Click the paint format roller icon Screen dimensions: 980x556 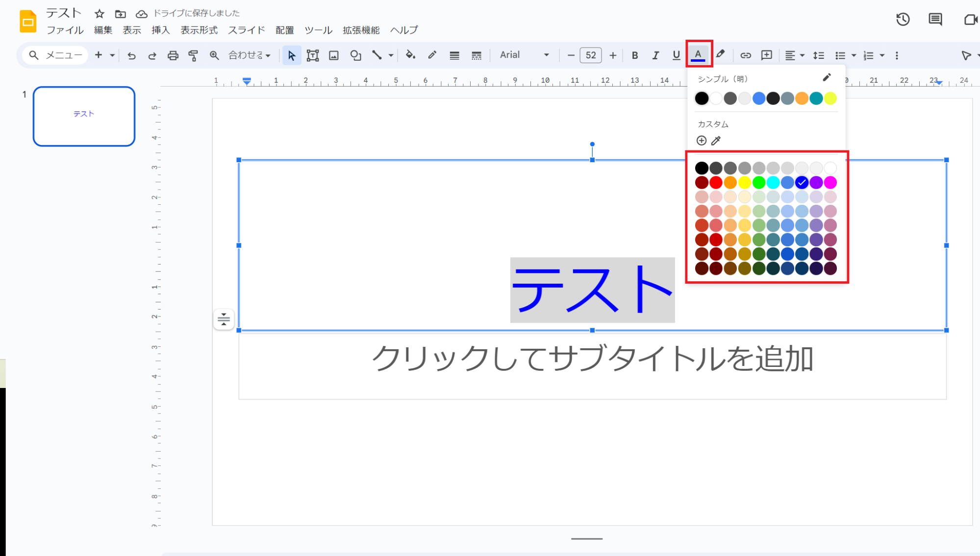click(x=193, y=55)
